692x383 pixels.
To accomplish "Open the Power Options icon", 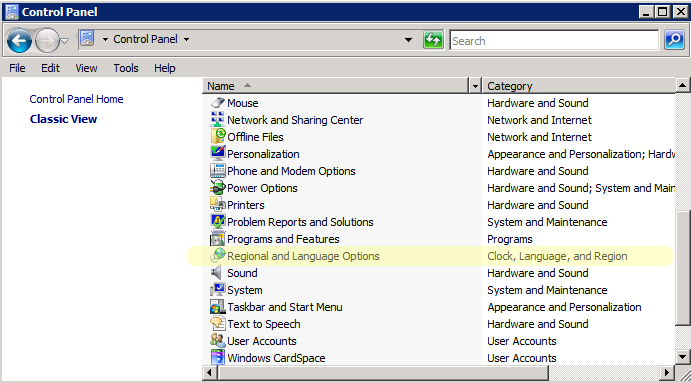I will tap(218, 188).
